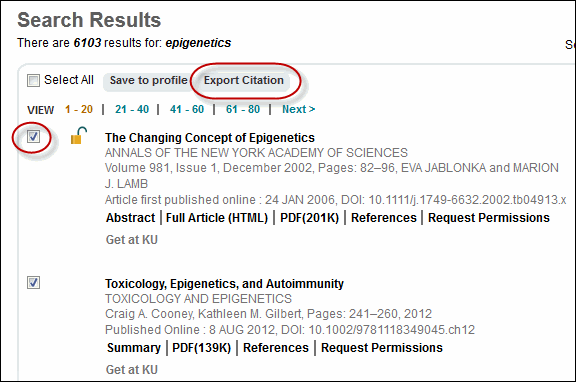Go to results 21 - 40

tap(132, 109)
